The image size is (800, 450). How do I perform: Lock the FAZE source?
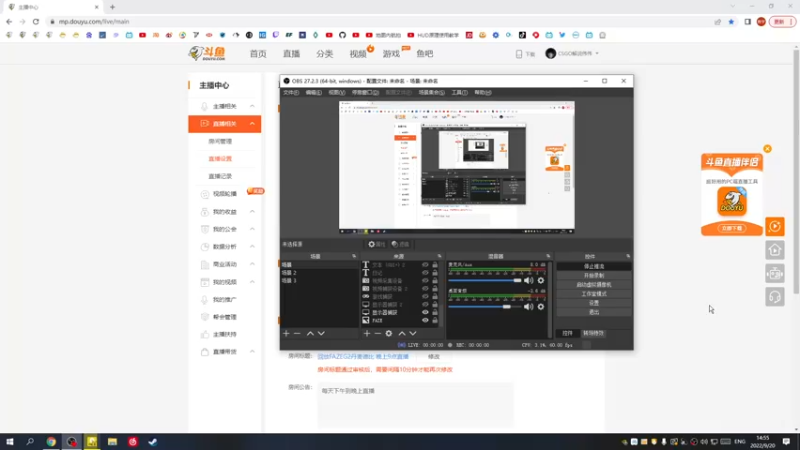[x=435, y=320]
